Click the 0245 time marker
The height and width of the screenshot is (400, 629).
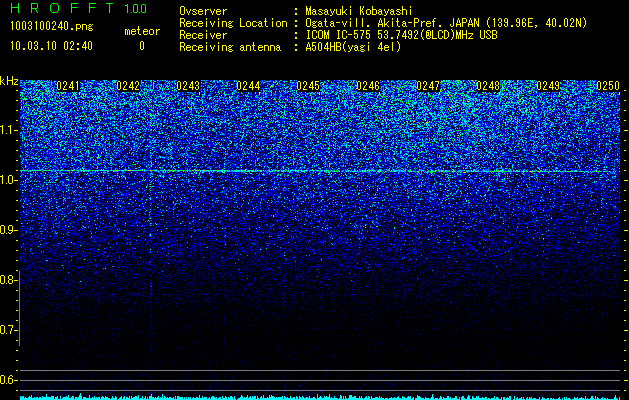(308, 86)
